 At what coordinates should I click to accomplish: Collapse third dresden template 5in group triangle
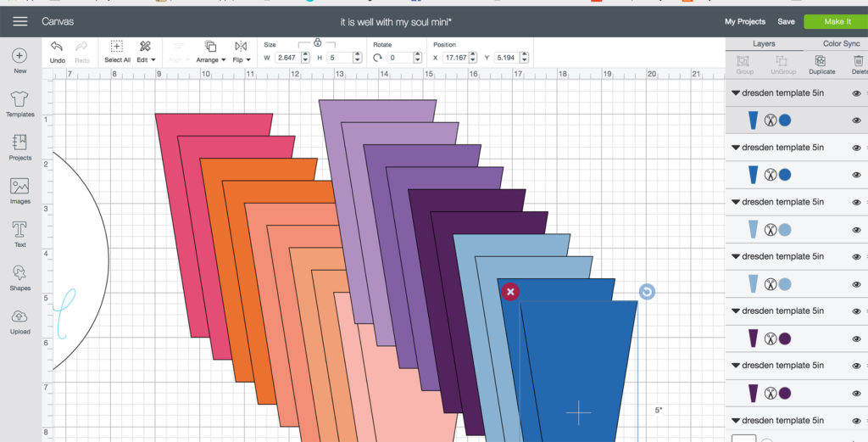click(736, 202)
